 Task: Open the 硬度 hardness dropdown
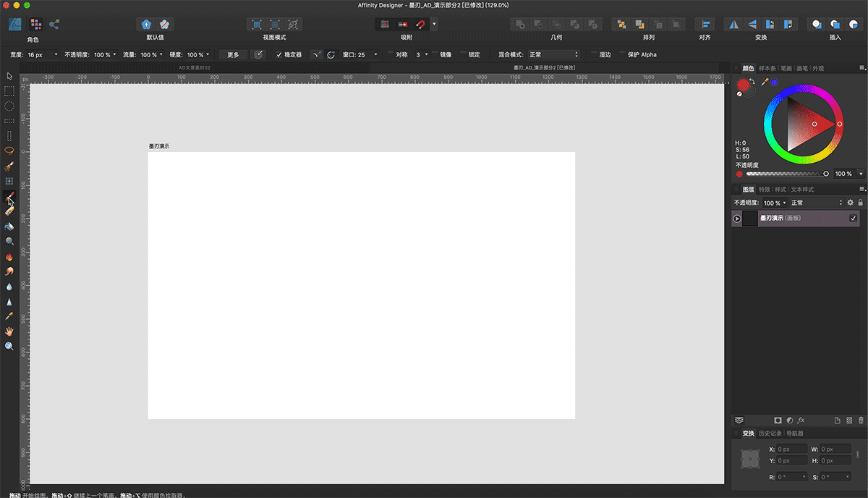[208, 54]
